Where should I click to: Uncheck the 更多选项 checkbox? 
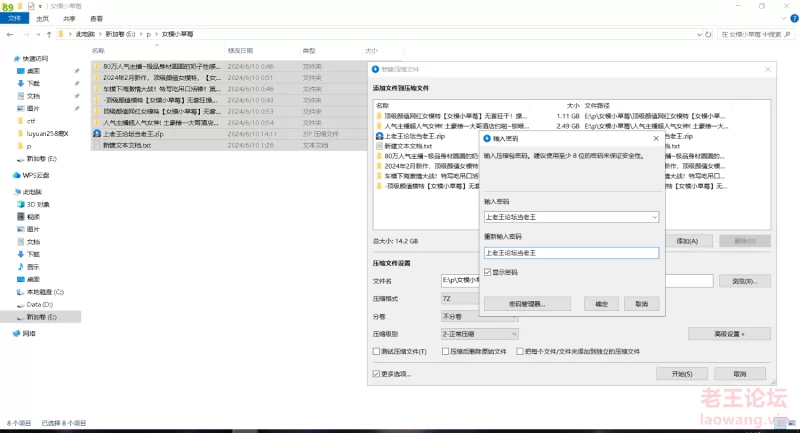(366, 374)
